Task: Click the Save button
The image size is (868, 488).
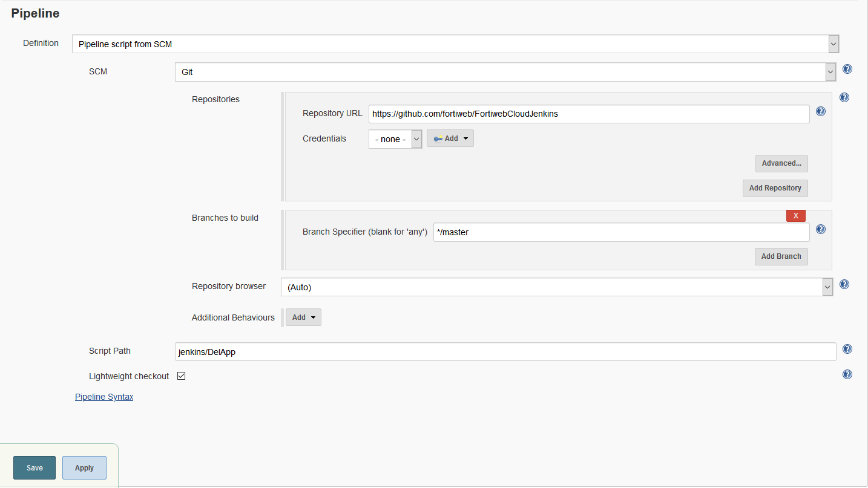Action: click(x=35, y=468)
